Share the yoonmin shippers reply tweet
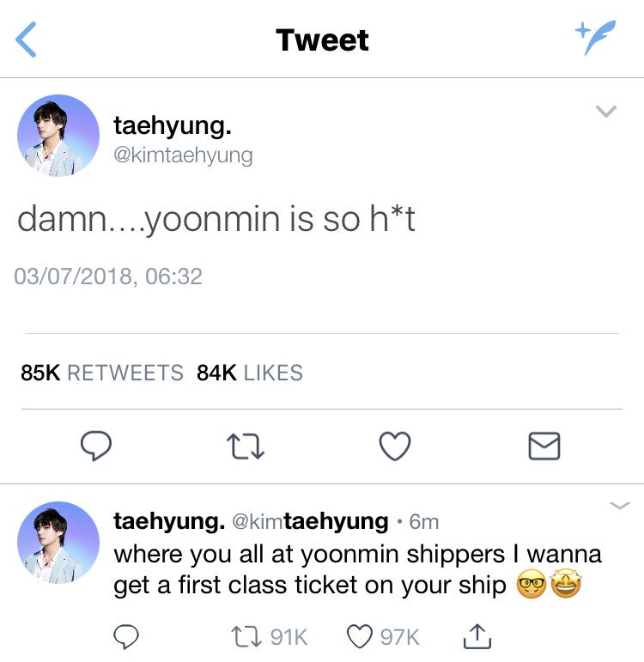 click(x=477, y=636)
